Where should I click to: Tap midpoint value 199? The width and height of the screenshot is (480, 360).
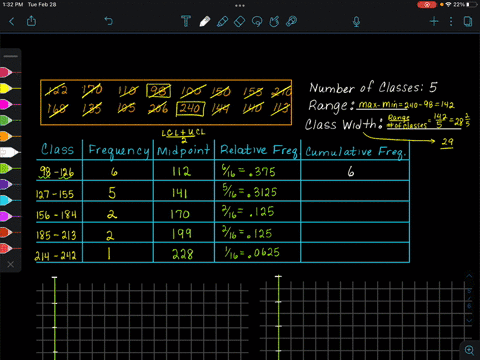point(181,234)
